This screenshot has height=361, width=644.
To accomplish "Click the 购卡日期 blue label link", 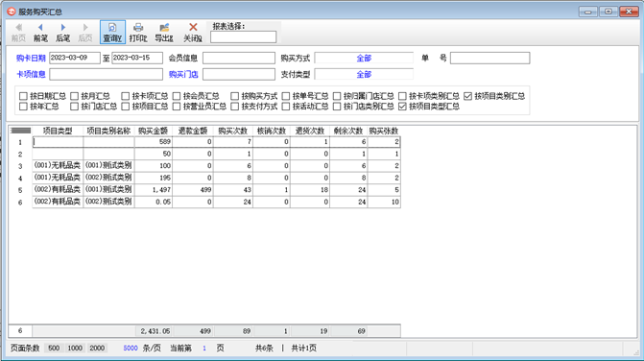I will pyautogui.click(x=31, y=59).
